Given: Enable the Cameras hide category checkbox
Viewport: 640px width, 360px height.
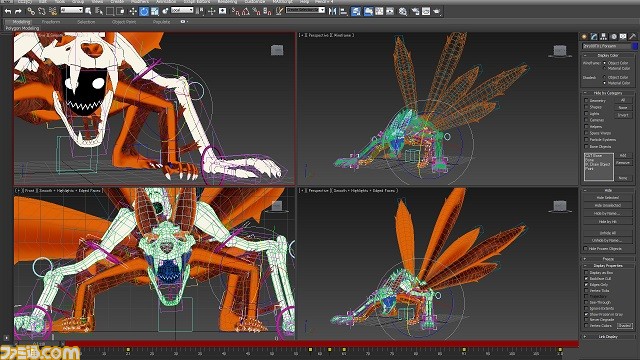Looking at the screenshot, I should point(586,120).
